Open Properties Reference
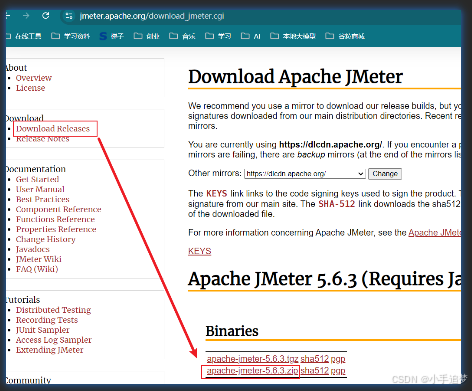472x391 pixels. pyautogui.click(x=56, y=229)
